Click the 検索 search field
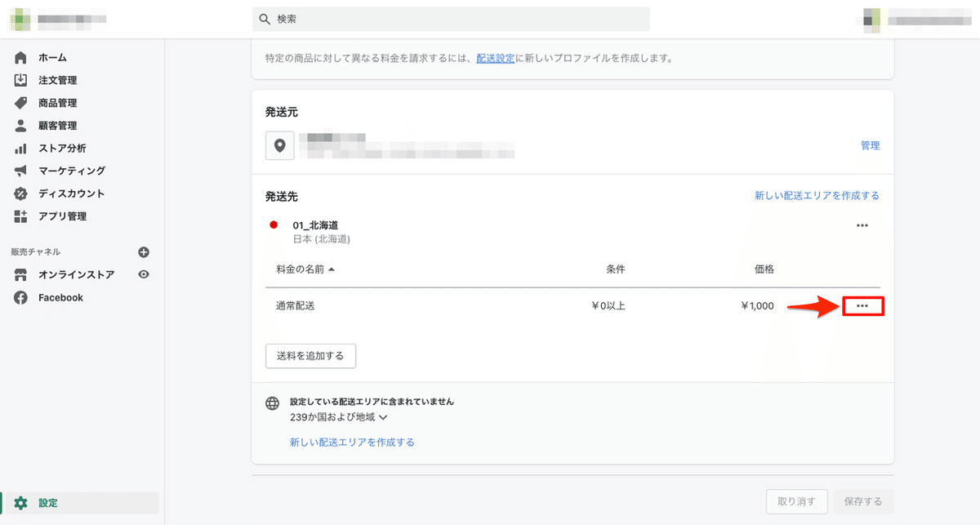 [452, 19]
